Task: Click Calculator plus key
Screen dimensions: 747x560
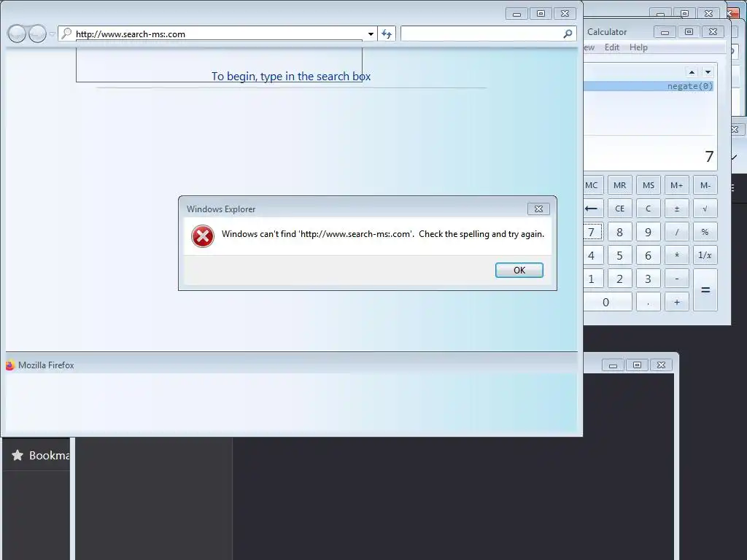Action: [676, 302]
